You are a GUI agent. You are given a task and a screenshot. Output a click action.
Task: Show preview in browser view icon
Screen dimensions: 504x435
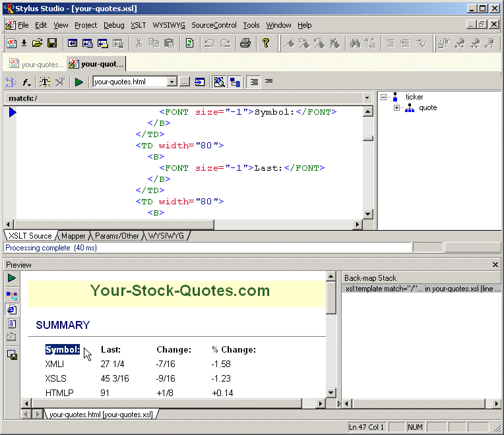point(12,310)
